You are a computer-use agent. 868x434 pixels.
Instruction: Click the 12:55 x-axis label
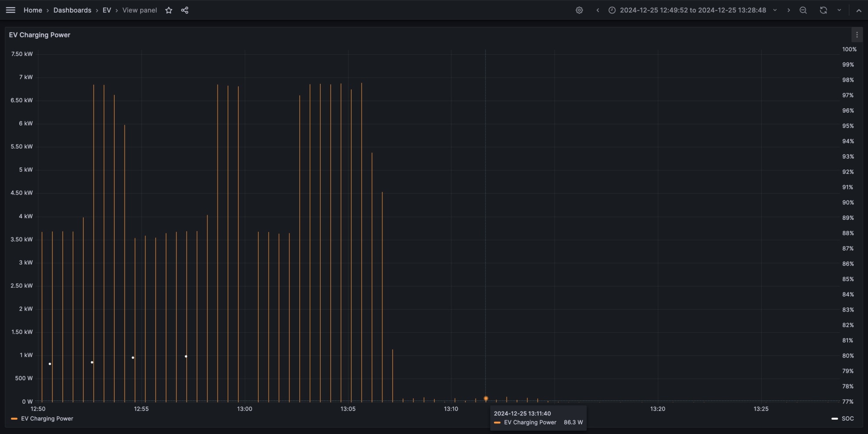pyautogui.click(x=141, y=409)
